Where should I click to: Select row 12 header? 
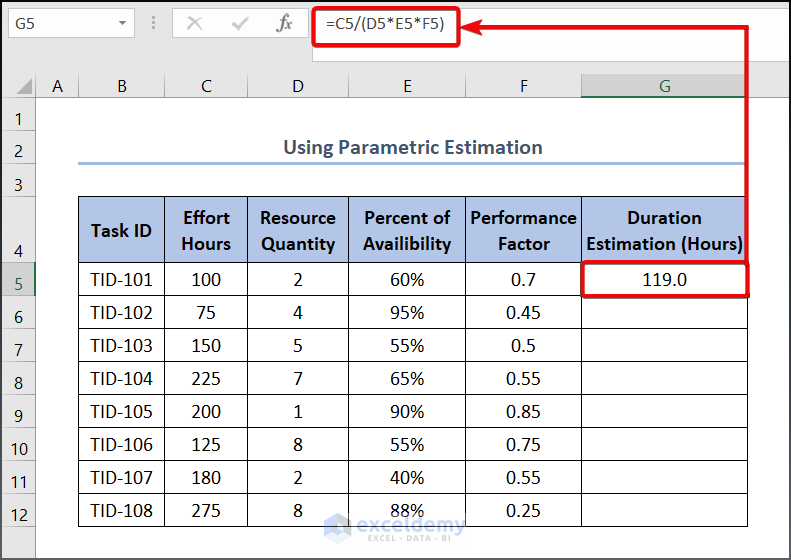coord(18,511)
